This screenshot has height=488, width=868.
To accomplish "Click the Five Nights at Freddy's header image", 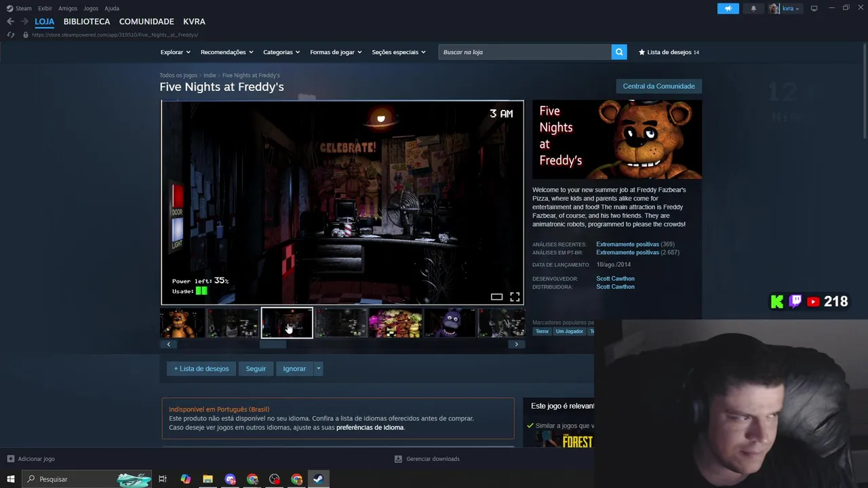I will pos(617,140).
